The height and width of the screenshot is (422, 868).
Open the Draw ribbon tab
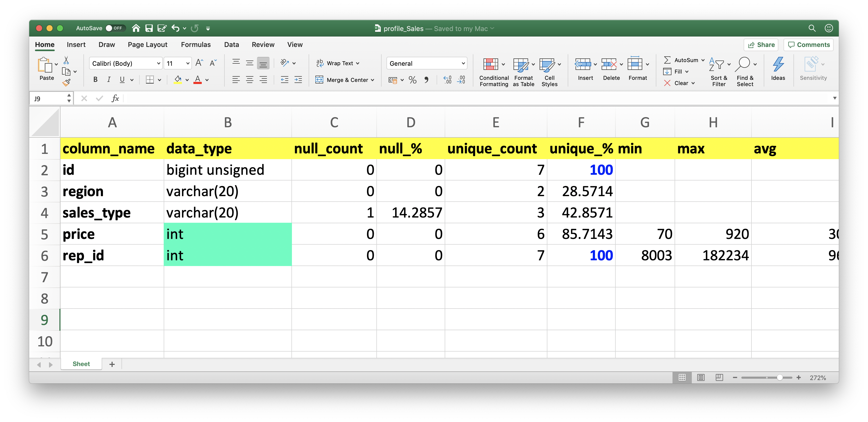pos(106,45)
